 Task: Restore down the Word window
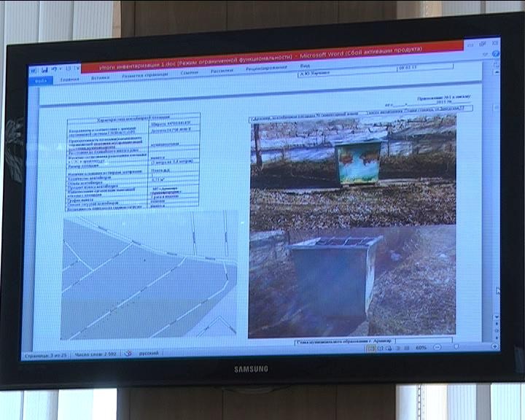pyautogui.click(x=483, y=44)
